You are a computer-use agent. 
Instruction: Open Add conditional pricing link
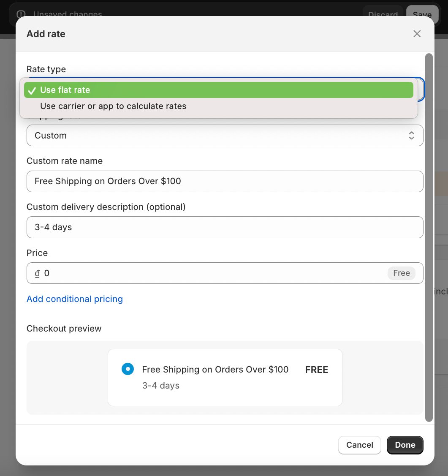click(75, 299)
